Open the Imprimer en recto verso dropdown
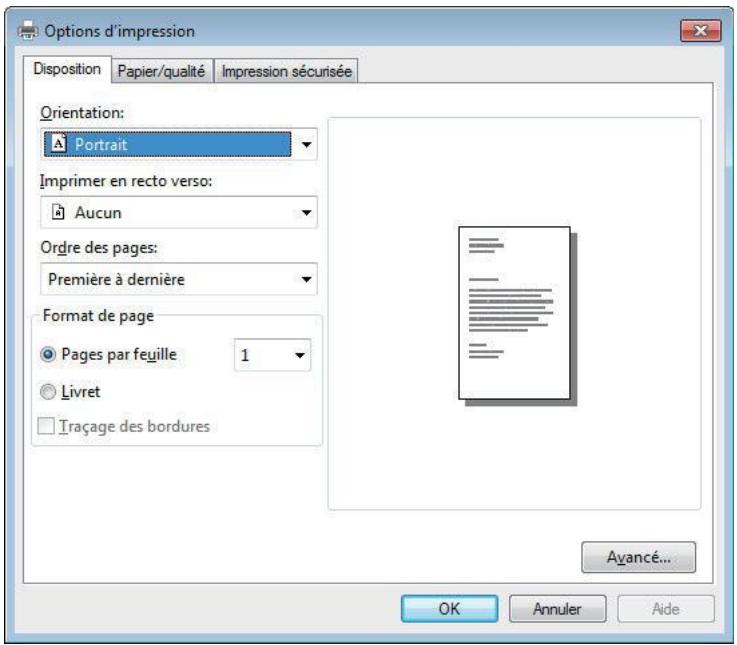Screen dimensions: 737x645 point(179,212)
